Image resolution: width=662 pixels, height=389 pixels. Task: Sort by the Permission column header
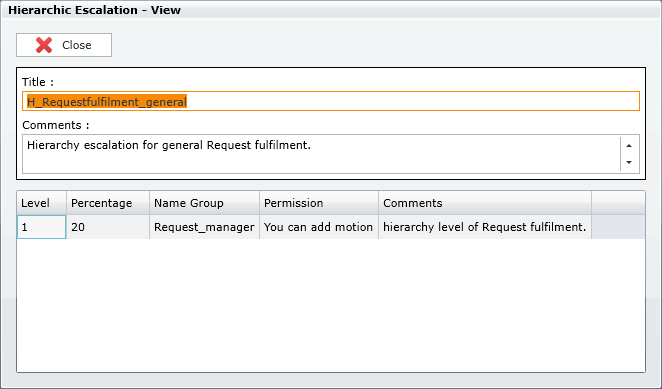(x=319, y=203)
